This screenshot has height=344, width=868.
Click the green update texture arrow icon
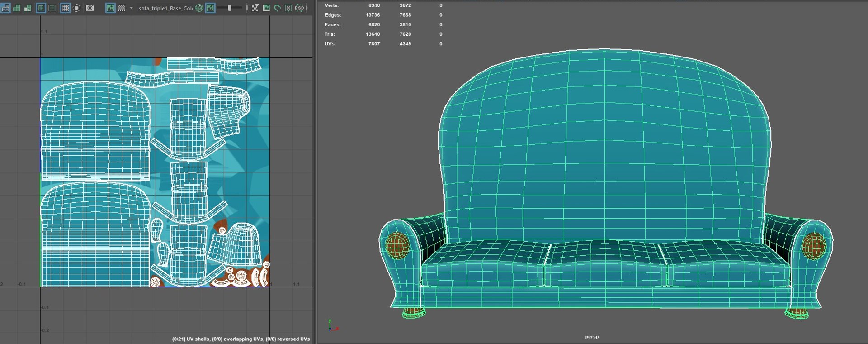277,8
